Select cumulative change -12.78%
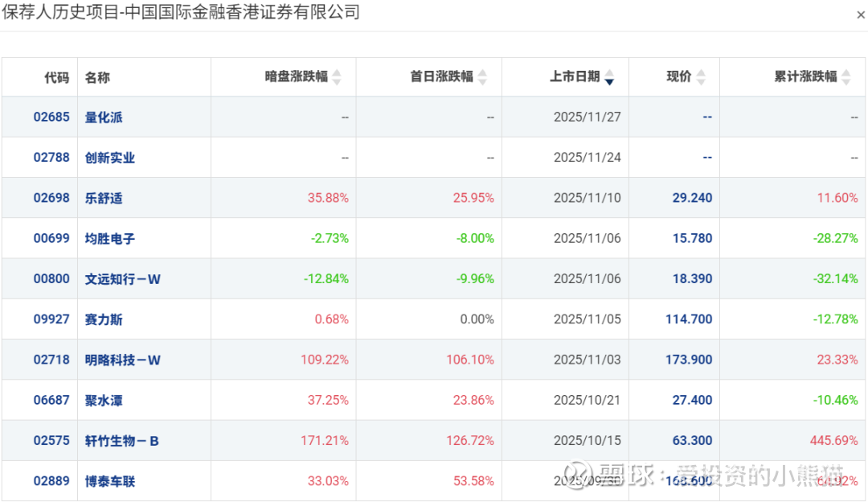Screen dimensions: 868x502 point(835,319)
